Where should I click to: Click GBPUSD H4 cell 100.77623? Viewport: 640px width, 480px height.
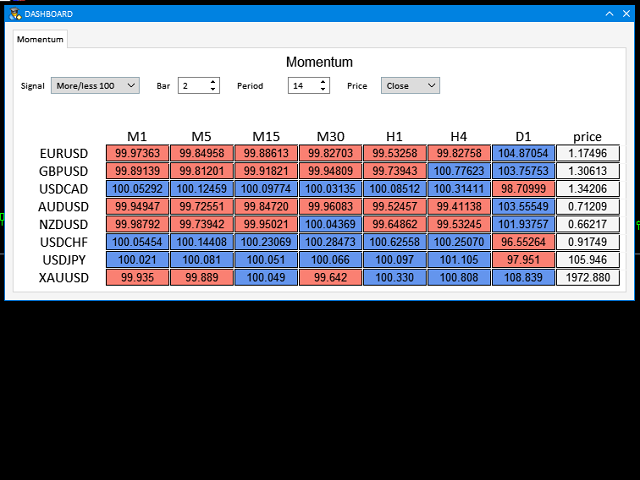pyautogui.click(x=459, y=171)
